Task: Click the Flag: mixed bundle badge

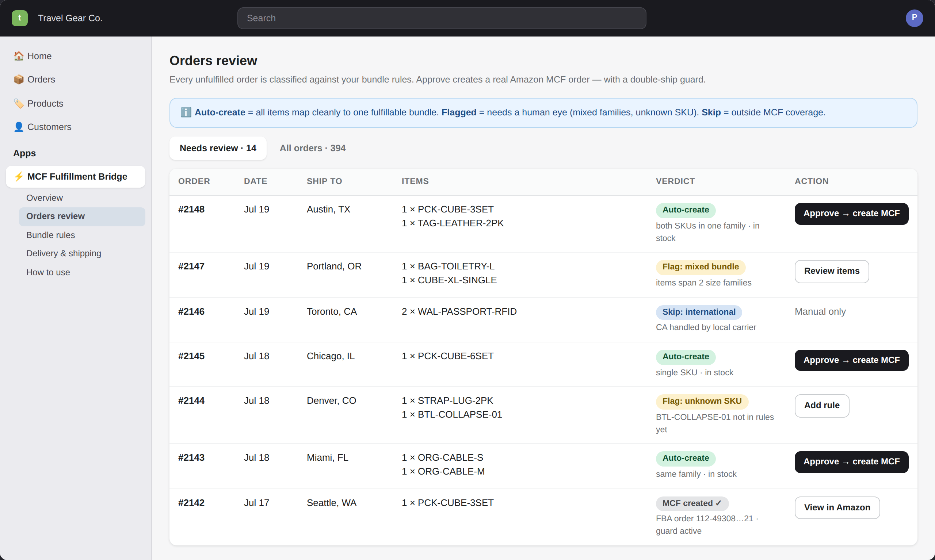Action: pos(701,267)
